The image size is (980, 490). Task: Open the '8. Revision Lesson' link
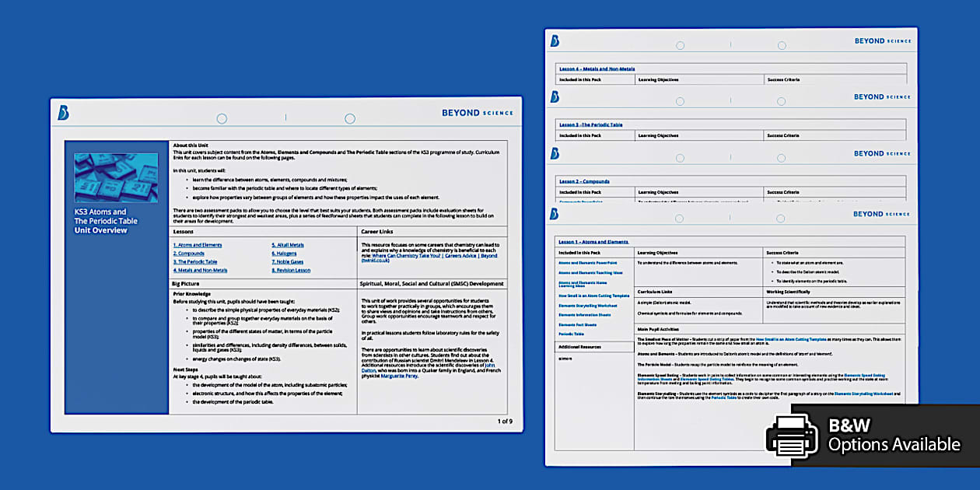click(x=291, y=271)
